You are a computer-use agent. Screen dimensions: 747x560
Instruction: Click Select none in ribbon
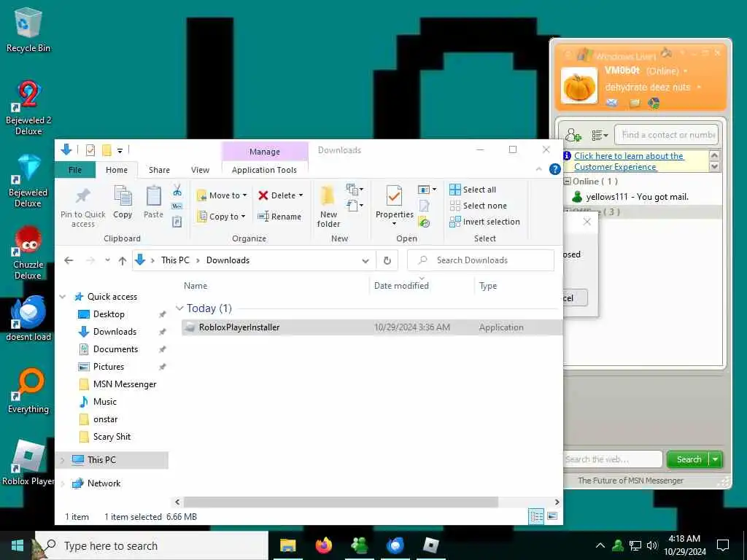coord(479,206)
